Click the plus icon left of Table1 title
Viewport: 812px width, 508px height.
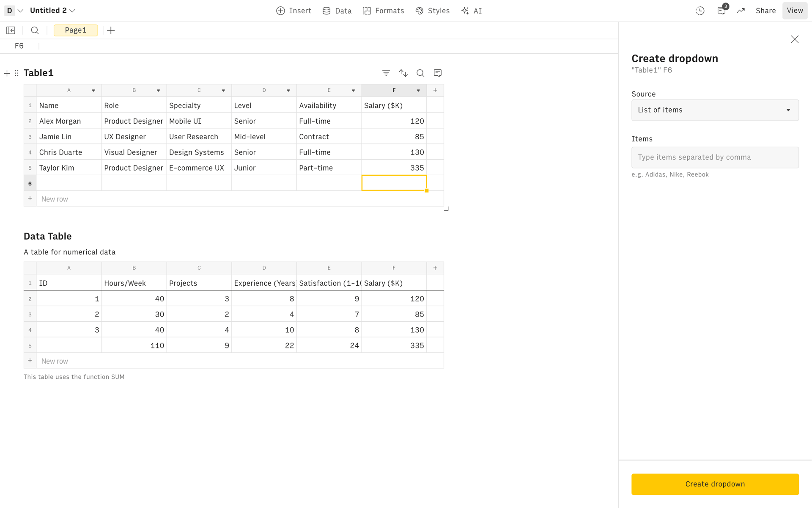click(x=7, y=73)
